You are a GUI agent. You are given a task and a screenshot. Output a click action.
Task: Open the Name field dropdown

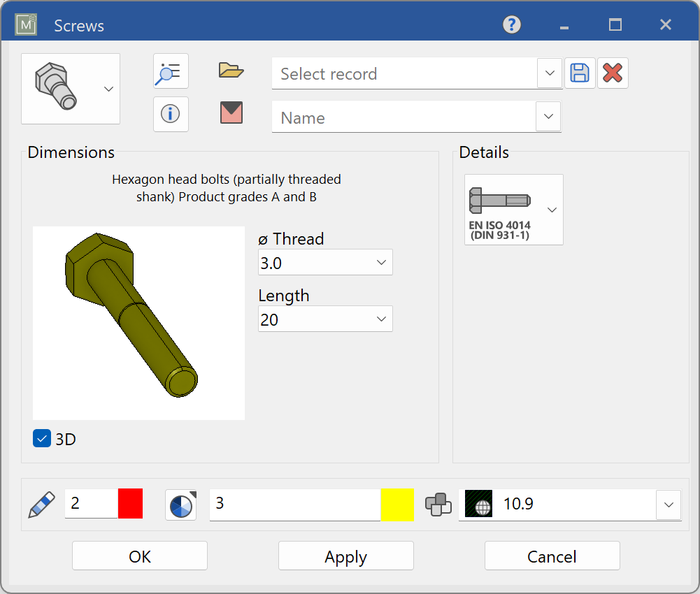[x=550, y=117]
